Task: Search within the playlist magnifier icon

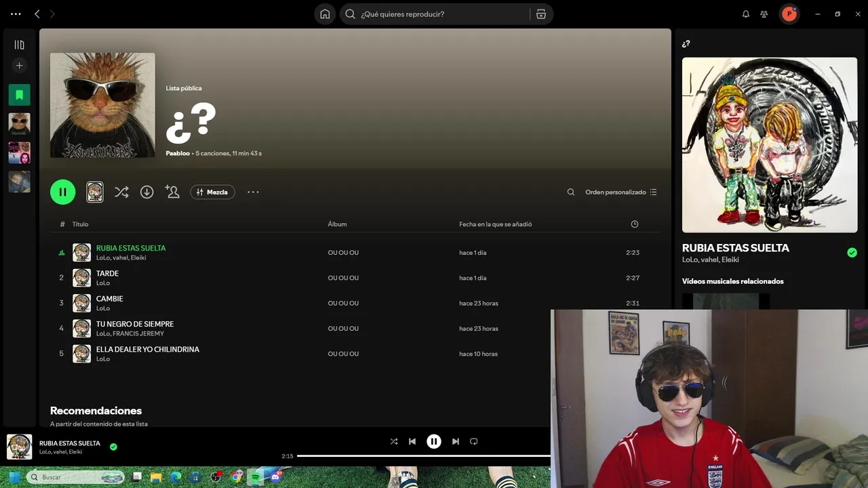Action: [571, 192]
